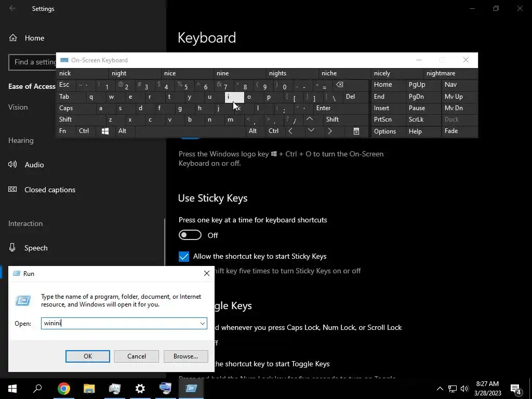The height and width of the screenshot is (399, 532).
Task: Click PrtScn key on On-Screen Keyboard
Action: tap(388, 119)
